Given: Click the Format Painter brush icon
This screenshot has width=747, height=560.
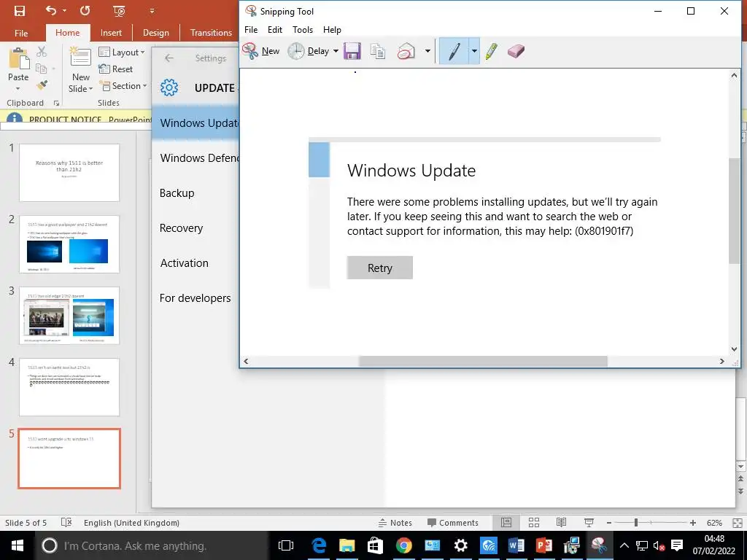Looking at the screenshot, I should 42,85.
